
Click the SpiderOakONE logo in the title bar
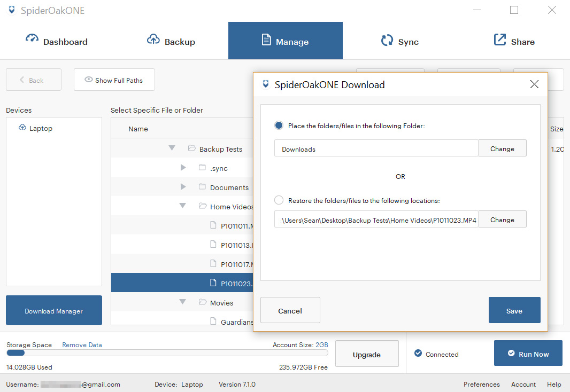coord(12,10)
